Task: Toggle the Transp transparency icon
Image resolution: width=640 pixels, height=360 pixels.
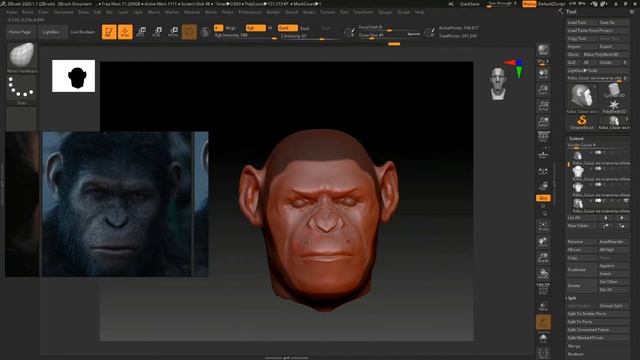Action: point(543,306)
